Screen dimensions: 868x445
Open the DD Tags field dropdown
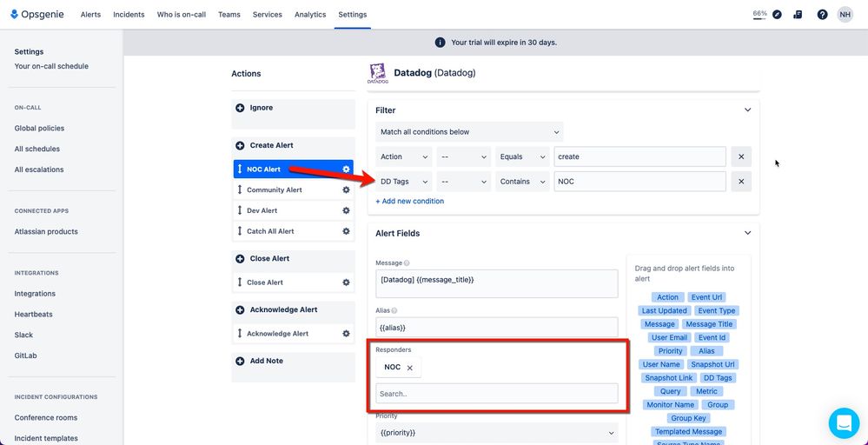[x=404, y=182]
